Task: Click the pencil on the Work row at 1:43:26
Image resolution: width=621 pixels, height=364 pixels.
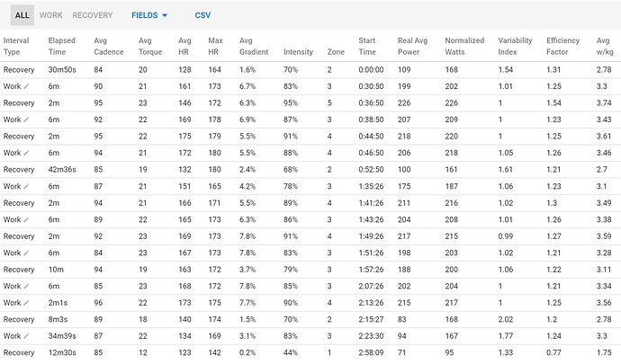Action: point(26,219)
